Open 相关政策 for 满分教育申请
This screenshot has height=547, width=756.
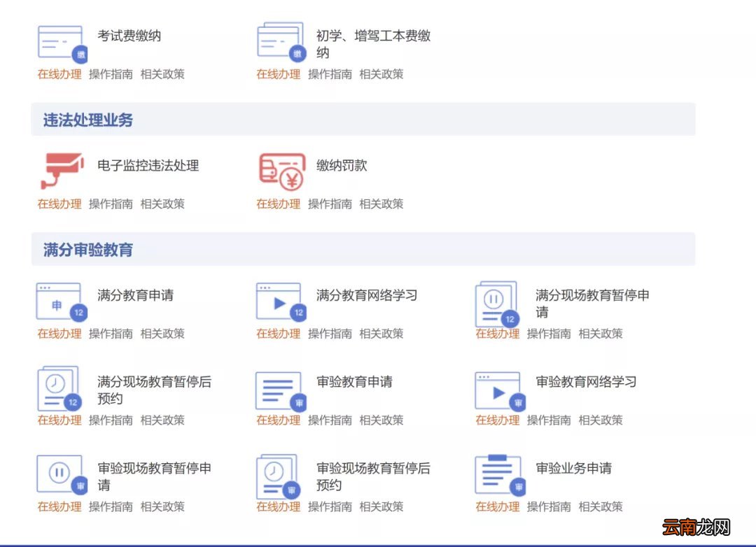click(162, 334)
